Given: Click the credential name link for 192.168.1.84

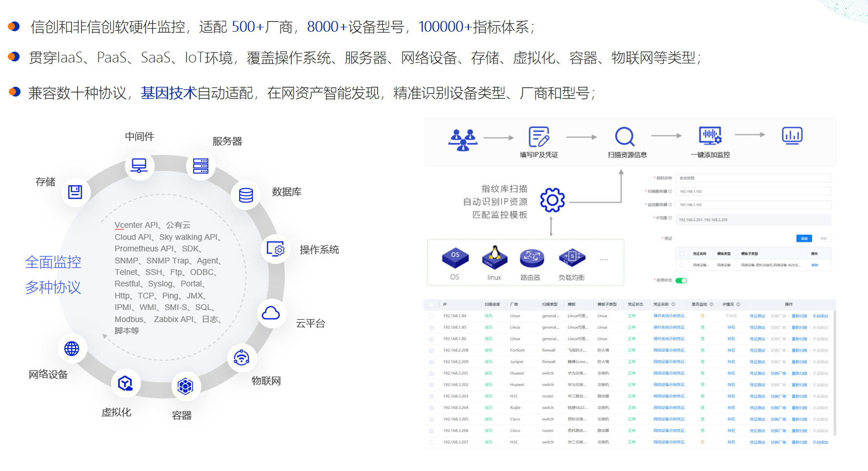Looking at the screenshot, I should (x=669, y=316).
